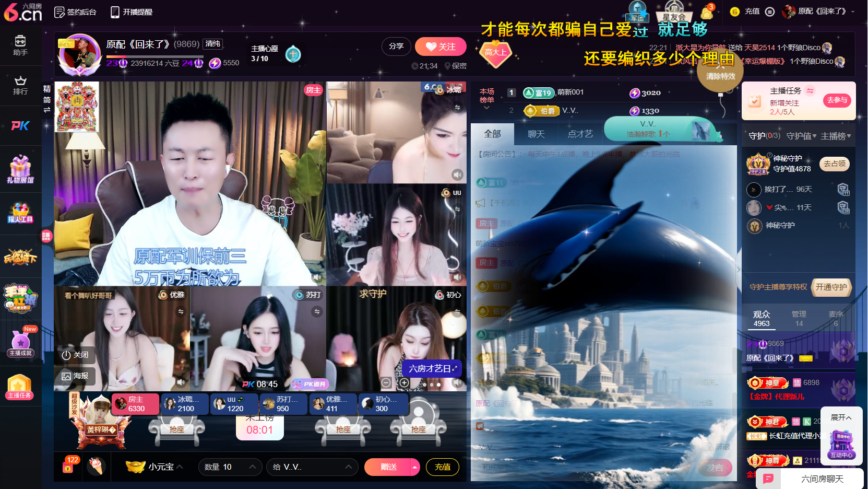Click the 屏蔽 block option in chat

pyautogui.click(x=718, y=447)
